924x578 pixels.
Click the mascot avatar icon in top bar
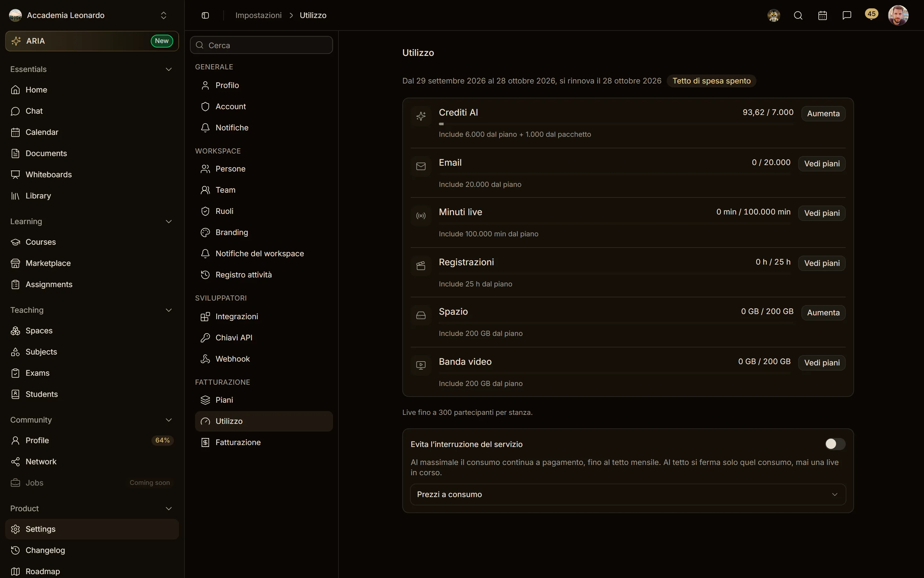(x=774, y=15)
